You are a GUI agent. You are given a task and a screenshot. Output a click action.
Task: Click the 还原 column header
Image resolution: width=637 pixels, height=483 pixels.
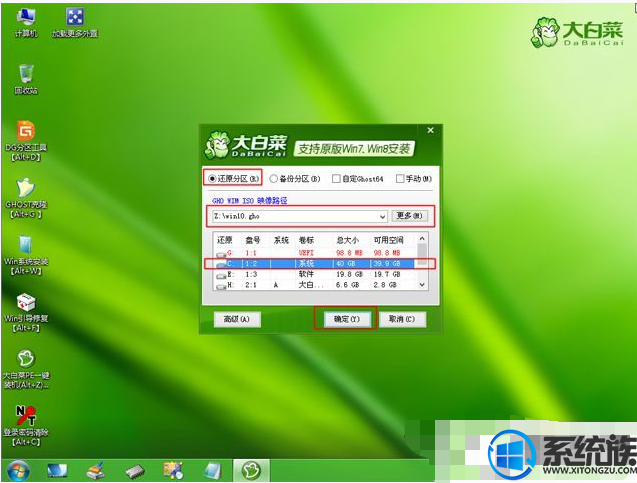[225, 240]
